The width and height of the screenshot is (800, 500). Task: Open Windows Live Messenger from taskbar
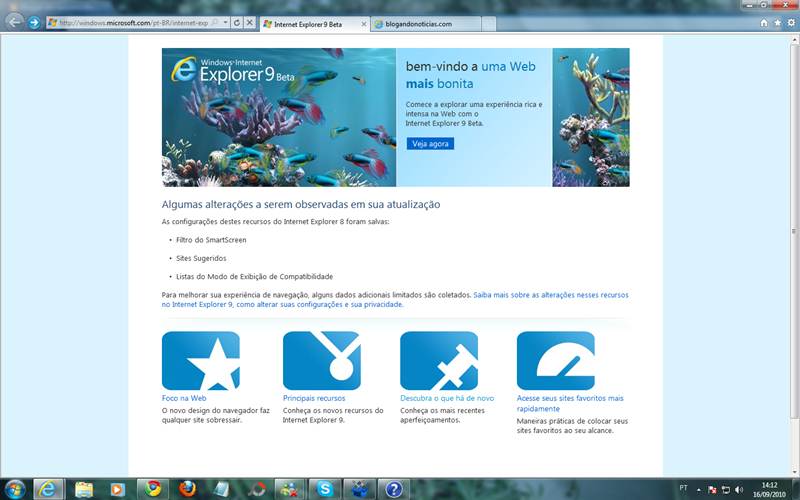coord(290,489)
